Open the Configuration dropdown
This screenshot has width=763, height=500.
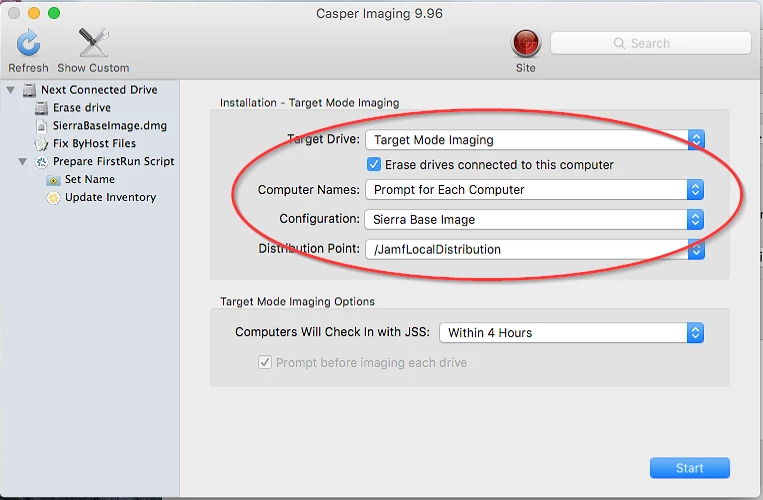coord(534,219)
